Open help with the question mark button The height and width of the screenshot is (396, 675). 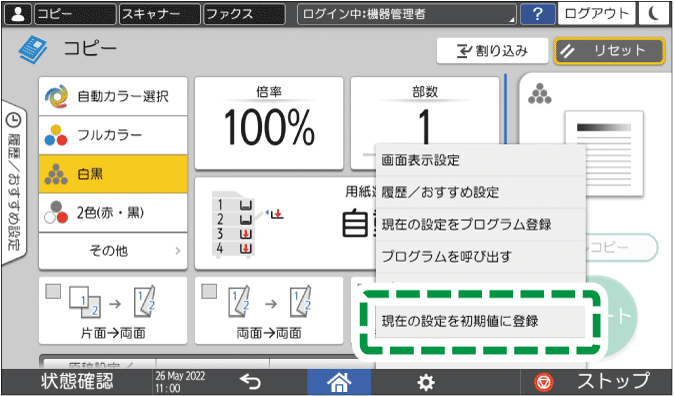(x=537, y=14)
